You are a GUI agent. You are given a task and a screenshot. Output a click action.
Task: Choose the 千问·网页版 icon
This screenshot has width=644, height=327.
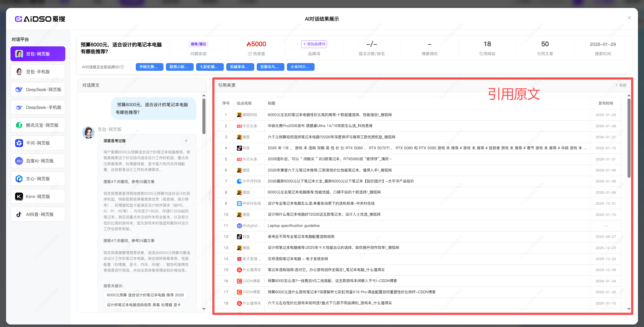pos(19,143)
